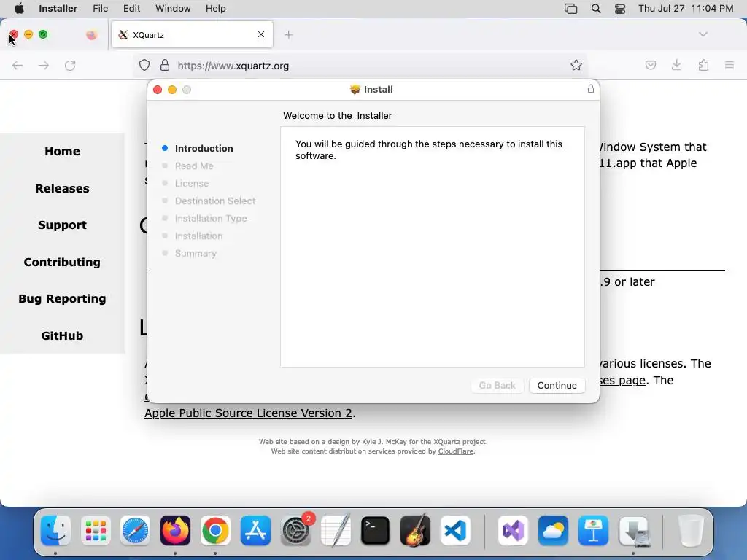Open the GitHub link in sidebar
The image size is (747, 560).
click(63, 335)
